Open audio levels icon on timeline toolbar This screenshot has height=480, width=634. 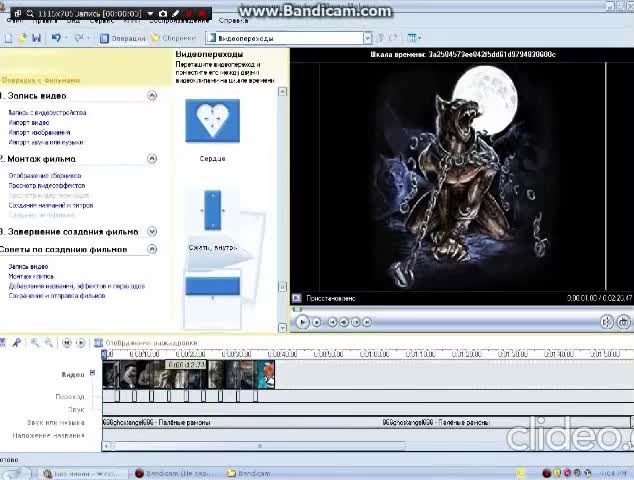tap(2, 343)
